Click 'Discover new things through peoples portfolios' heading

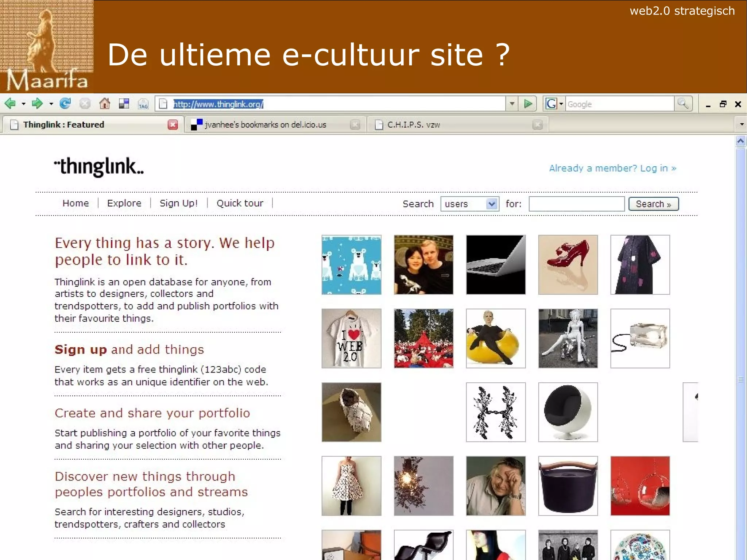click(x=151, y=484)
